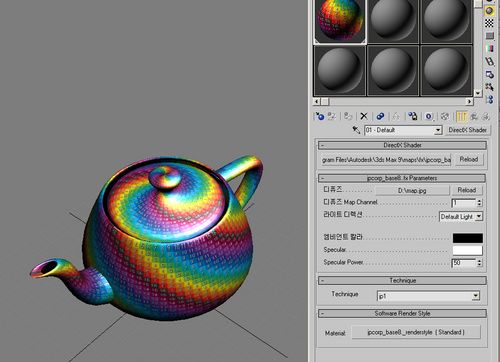This screenshot has height=362, width=500.
Task: Open the 01 - Default material name dropdown
Action: (x=438, y=130)
